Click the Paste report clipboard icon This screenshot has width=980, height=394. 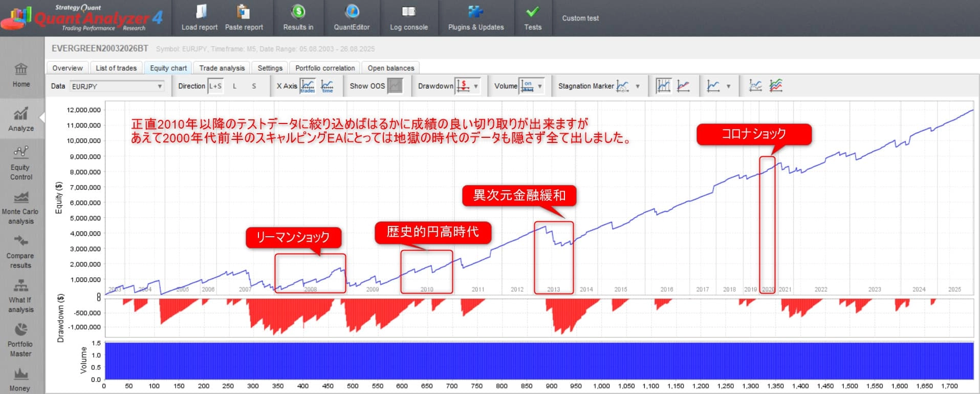tap(243, 11)
